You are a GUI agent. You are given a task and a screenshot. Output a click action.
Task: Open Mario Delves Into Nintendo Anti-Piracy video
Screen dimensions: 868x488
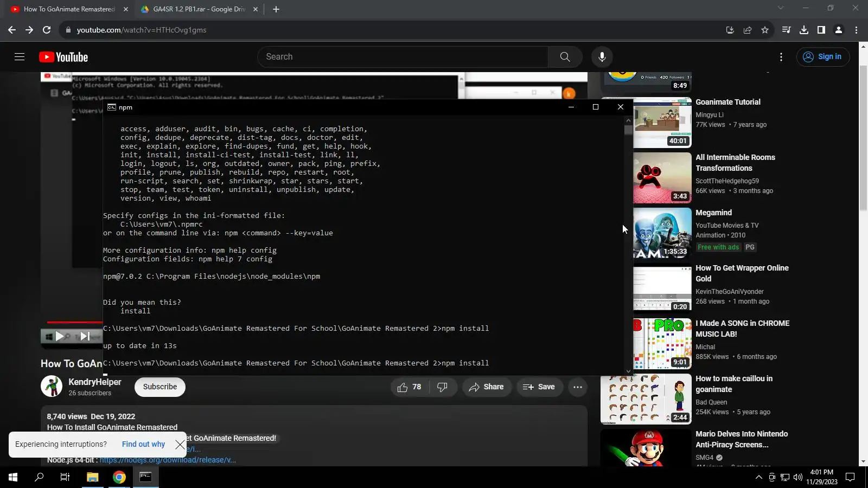[x=742, y=439]
